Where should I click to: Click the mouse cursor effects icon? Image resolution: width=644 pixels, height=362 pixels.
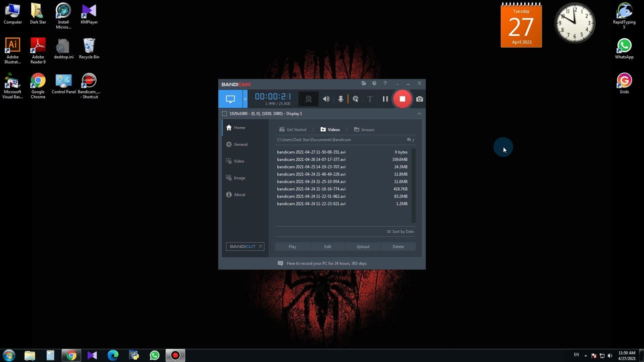pyautogui.click(x=356, y=99)
